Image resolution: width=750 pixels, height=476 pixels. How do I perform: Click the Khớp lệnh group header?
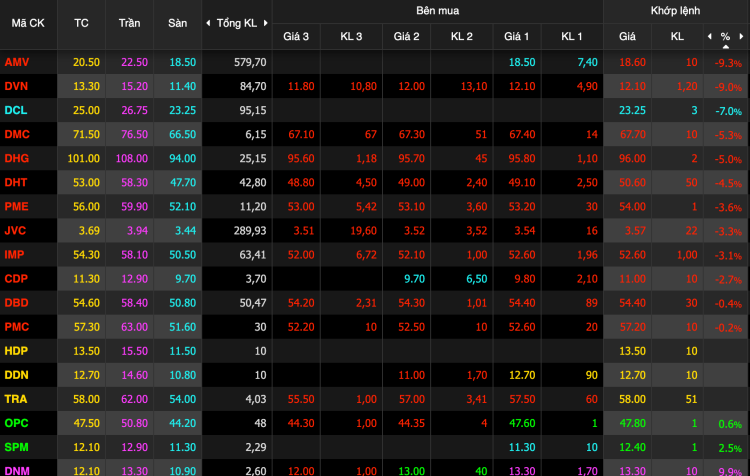675,11
